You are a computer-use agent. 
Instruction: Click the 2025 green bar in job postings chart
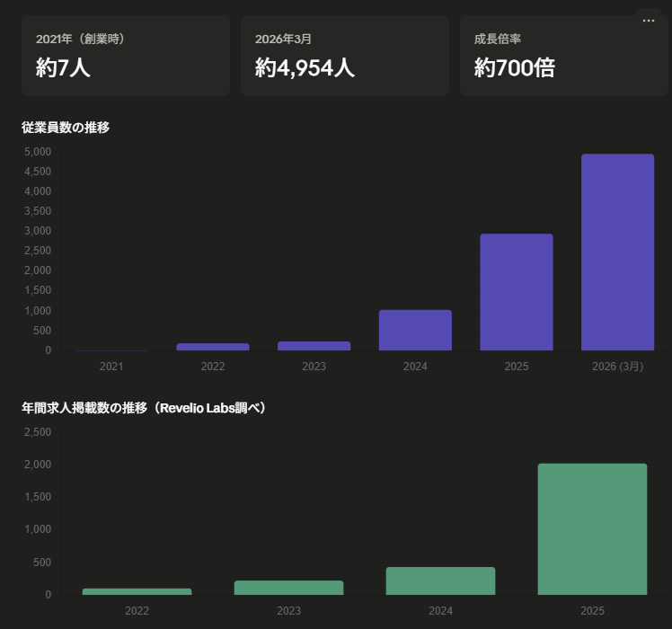tap(592, 529)
